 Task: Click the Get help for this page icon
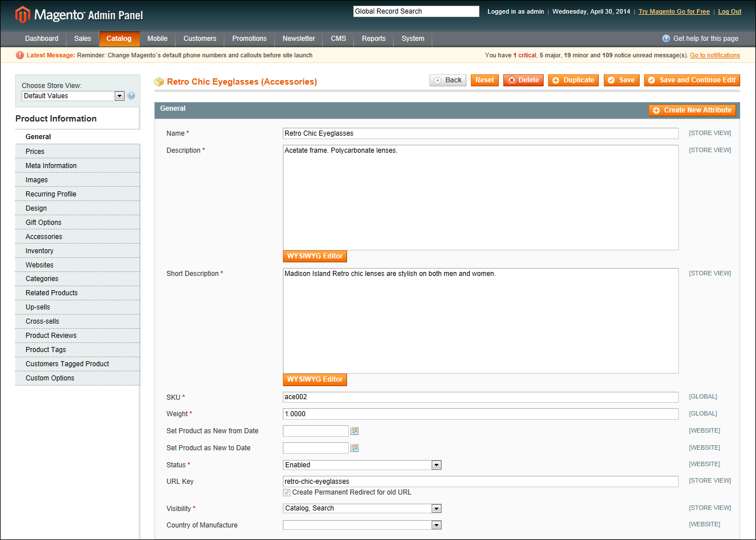point(666,39)
